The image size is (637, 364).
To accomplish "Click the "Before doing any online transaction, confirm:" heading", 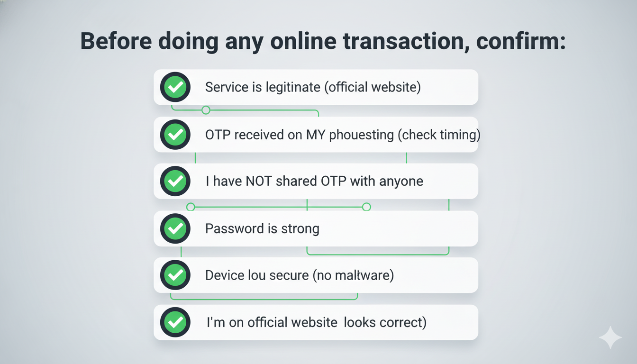I will (323, 41).
